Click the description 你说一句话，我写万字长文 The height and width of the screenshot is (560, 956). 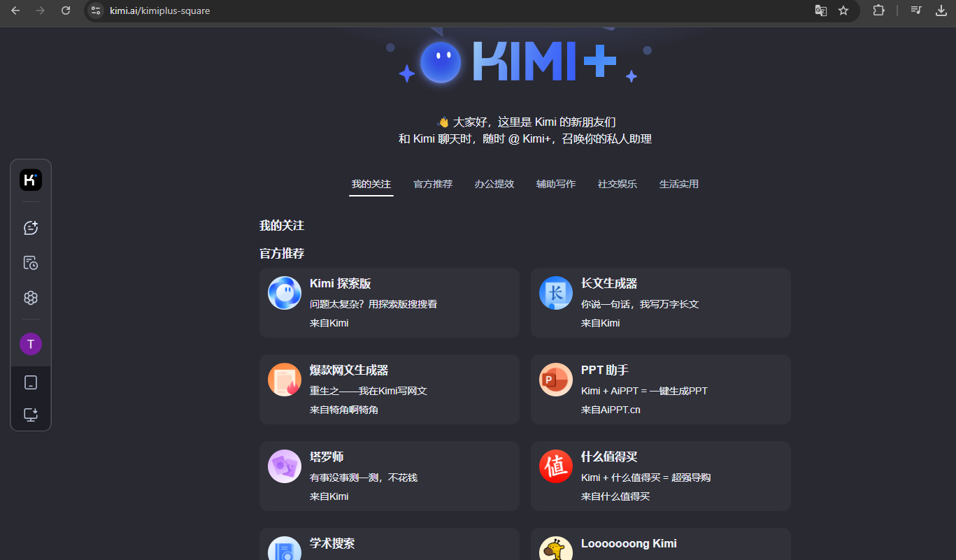(640, 304)
